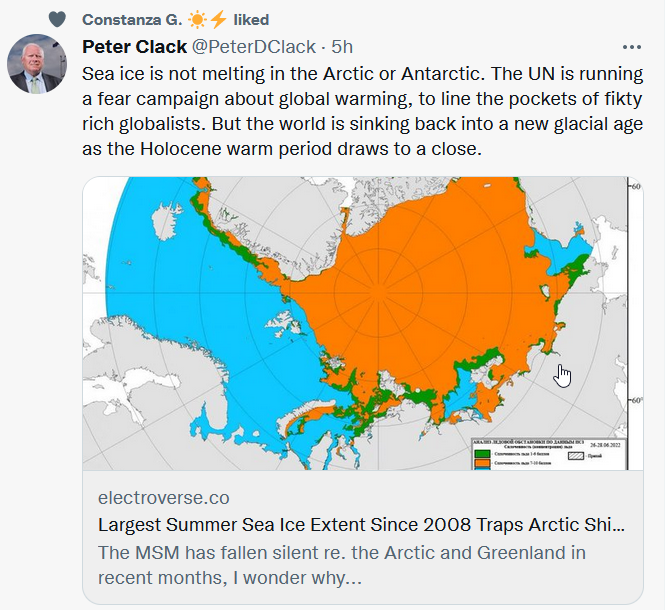Click the sun emoji after Constanza G.
Image resolution: width=670 pixels, height=610 pixels.
point(197,20)
